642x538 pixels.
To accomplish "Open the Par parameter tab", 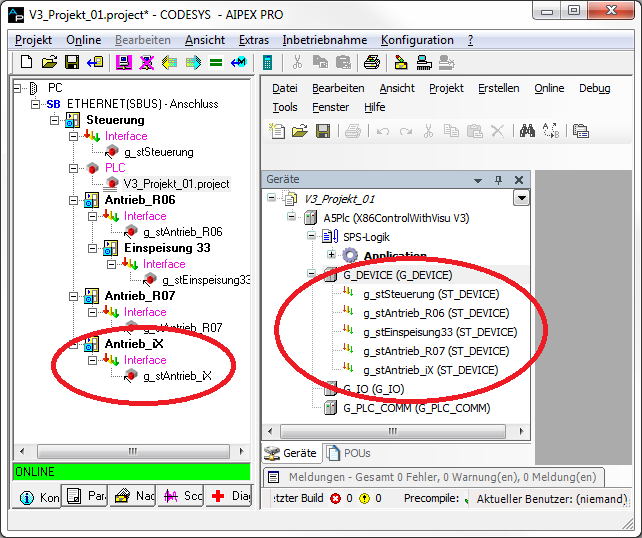I will pos(85,496).
